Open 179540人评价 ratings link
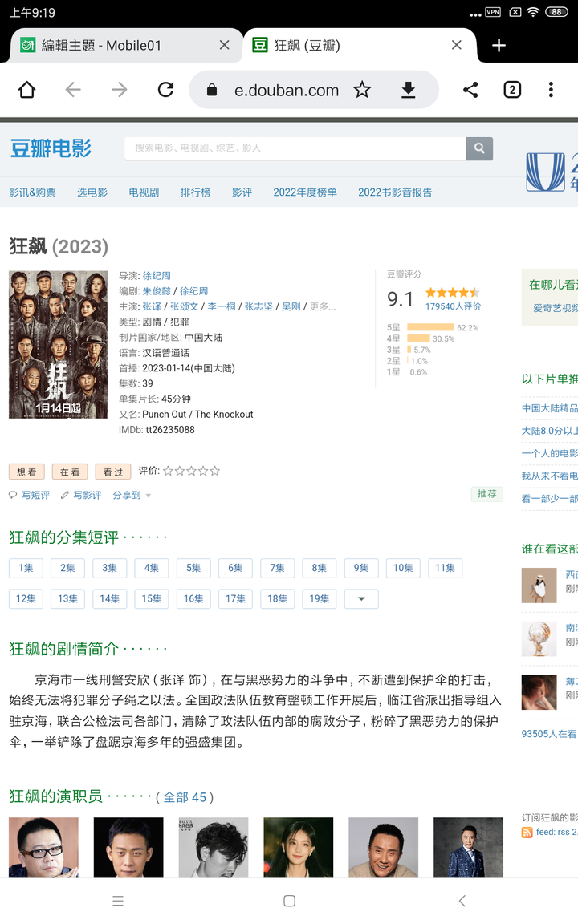 coord(453,306)
